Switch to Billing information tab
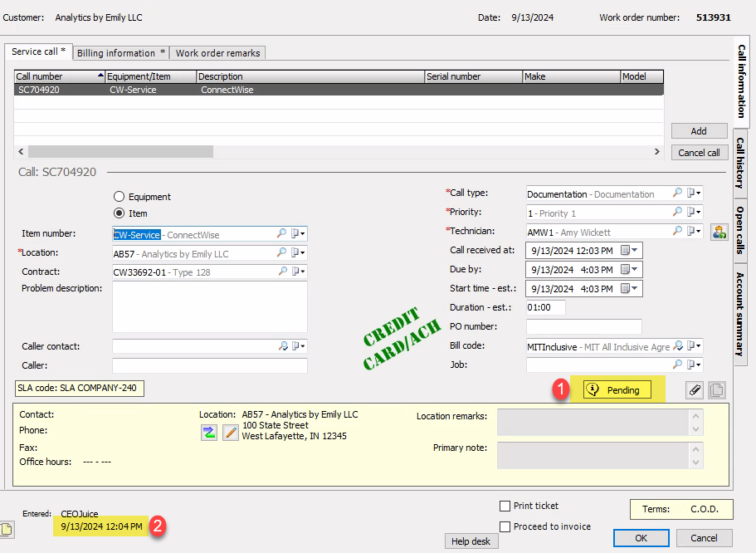Image resolution: width=756 pixels, height=553 pixels. point(121,53)
